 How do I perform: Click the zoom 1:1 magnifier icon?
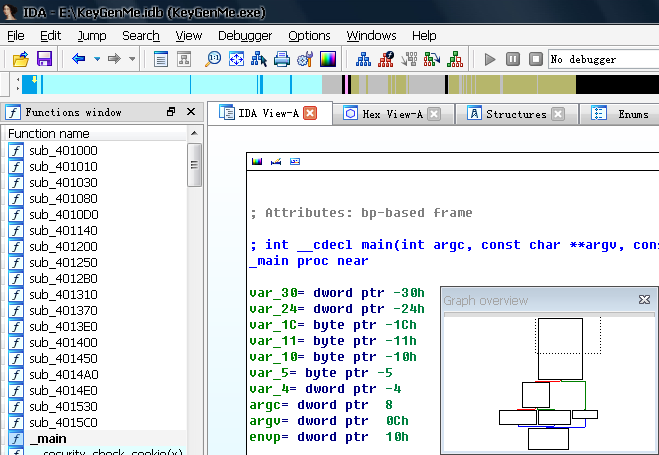[x=213, y=59]
